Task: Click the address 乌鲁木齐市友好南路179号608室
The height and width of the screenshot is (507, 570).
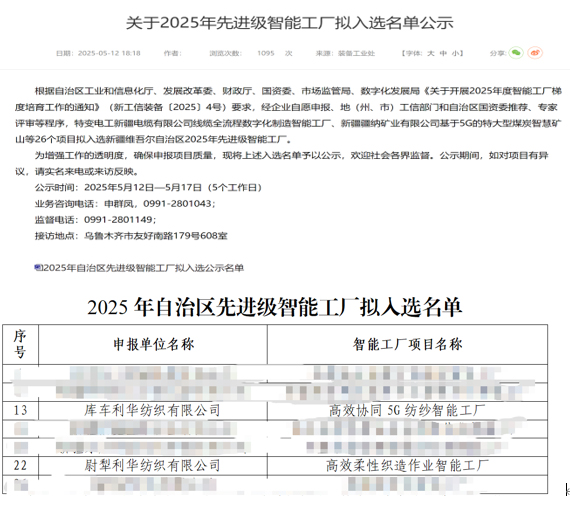Action: (156, 236)
